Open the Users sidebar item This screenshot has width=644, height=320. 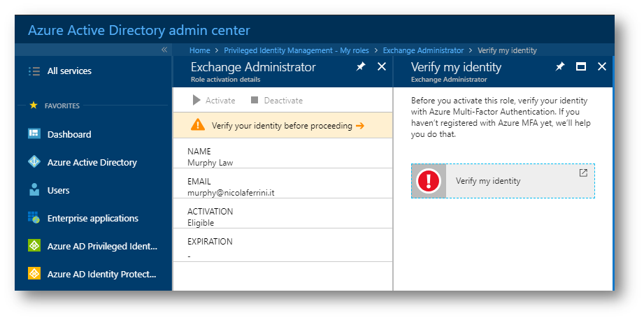pos(58,190)
